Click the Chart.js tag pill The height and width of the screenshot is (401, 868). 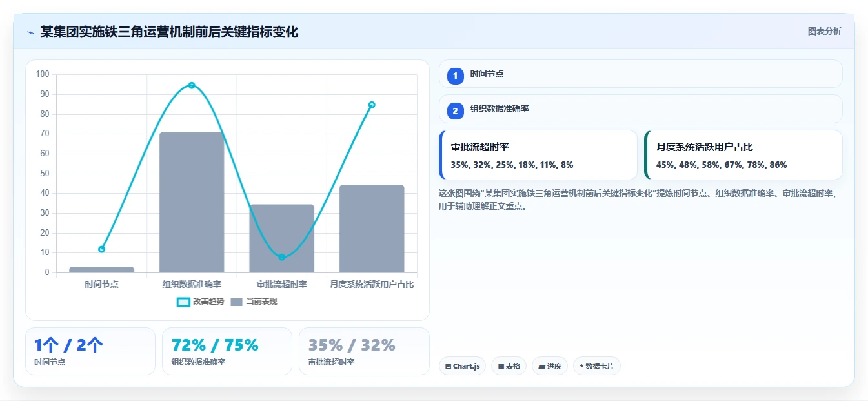[462, 366]
